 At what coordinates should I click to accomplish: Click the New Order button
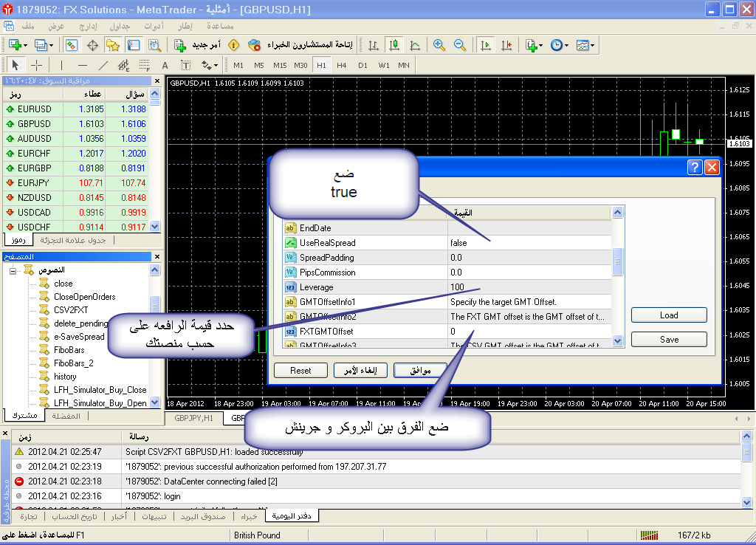[x=197, y=45]
